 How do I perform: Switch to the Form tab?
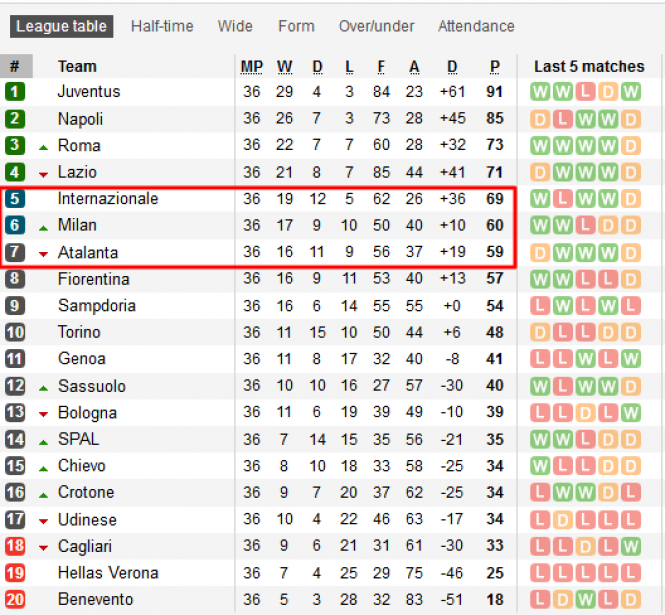pos(296,26)
